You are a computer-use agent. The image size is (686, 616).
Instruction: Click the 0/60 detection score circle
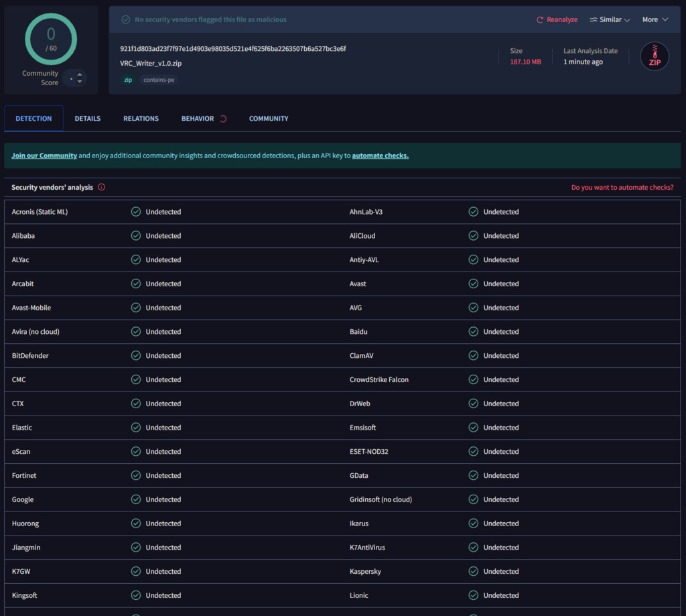(x=51, y=39)
